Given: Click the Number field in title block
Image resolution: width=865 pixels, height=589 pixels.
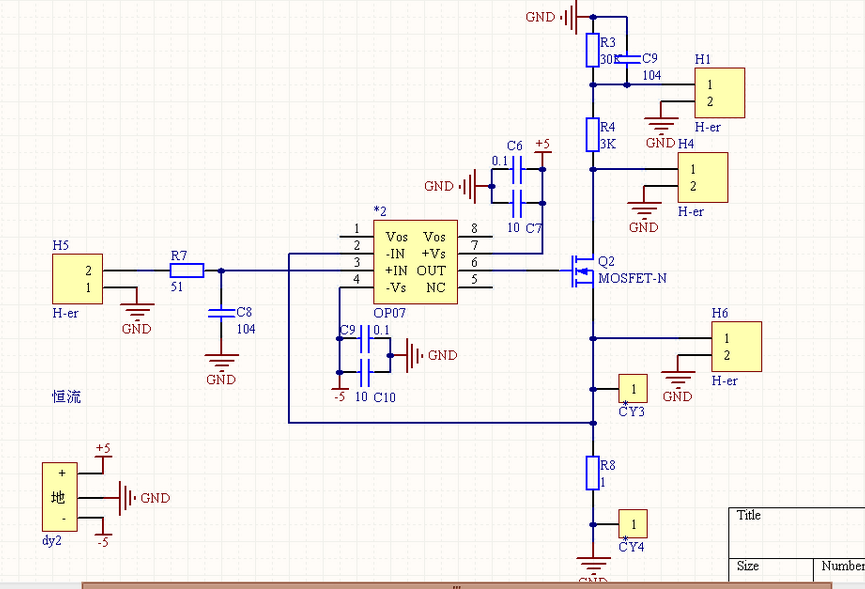Looking at the screenshot, I should coord(842,566).
